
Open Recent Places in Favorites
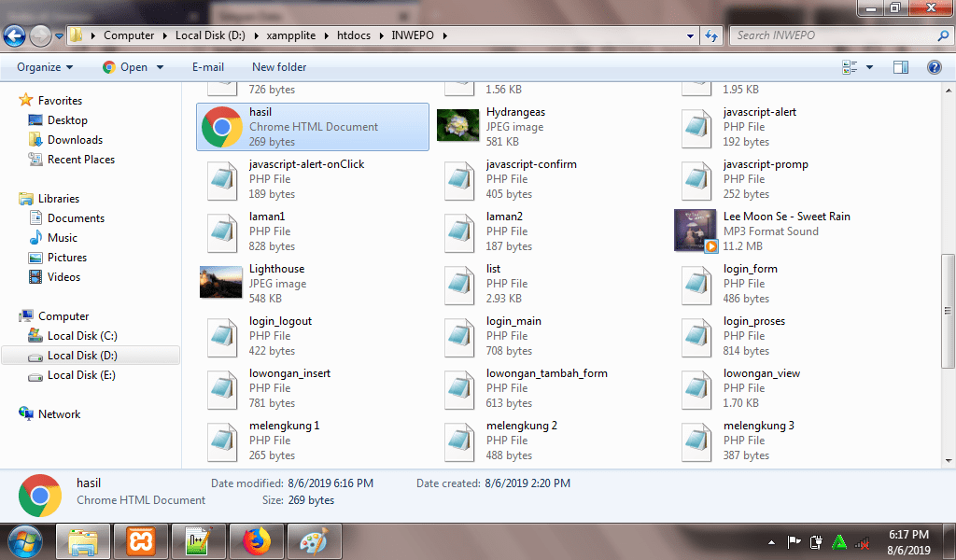pyautogui.click(x=81, y=159)
